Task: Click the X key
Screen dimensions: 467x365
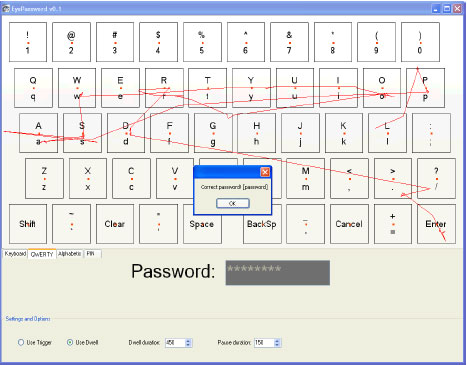Action: (88, 179)
